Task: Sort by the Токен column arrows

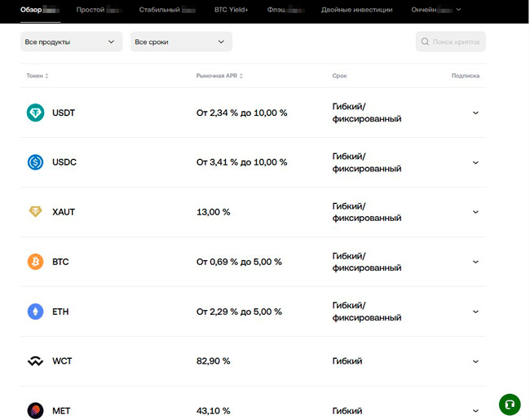Action: (46, 76)
